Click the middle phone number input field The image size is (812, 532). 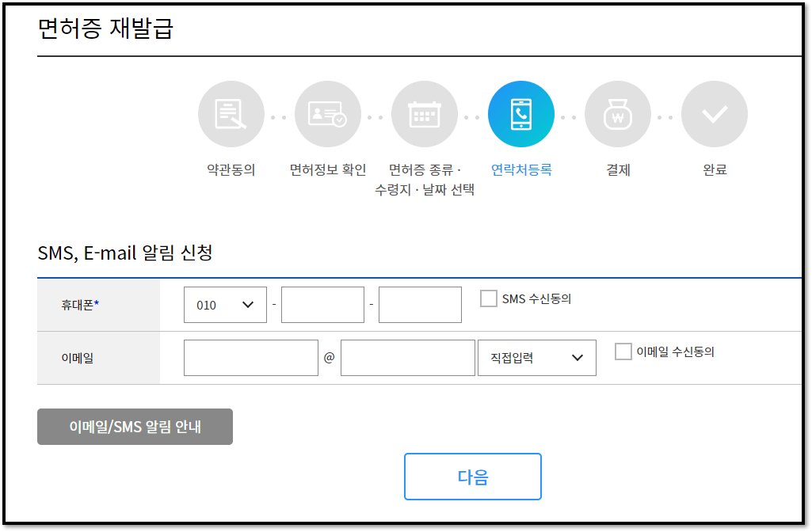(322, 304)
